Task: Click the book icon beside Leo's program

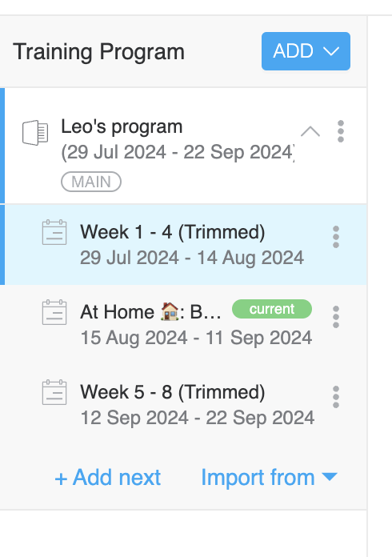Action: point(35,133)
